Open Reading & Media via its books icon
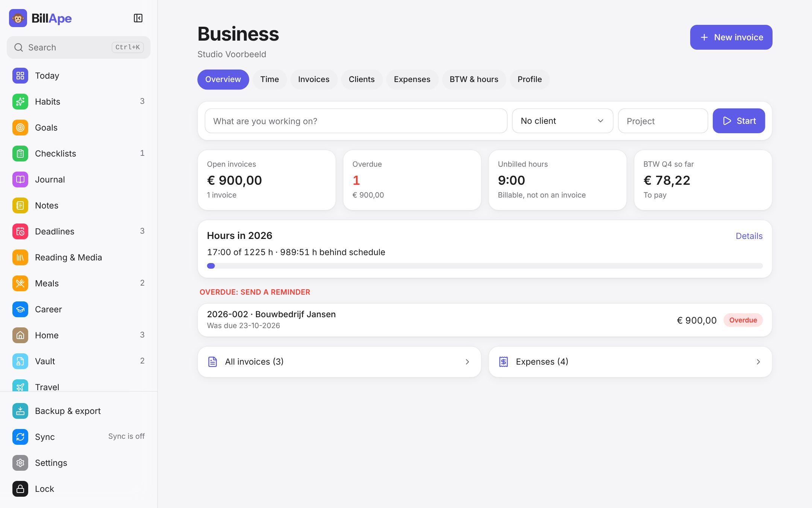The width and height of the screenshot is (812, 508). point(20,257)
